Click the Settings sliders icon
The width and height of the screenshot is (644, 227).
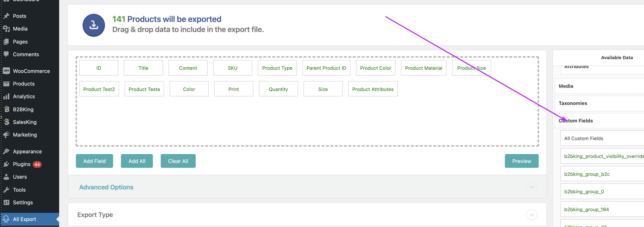pos(7,202)
